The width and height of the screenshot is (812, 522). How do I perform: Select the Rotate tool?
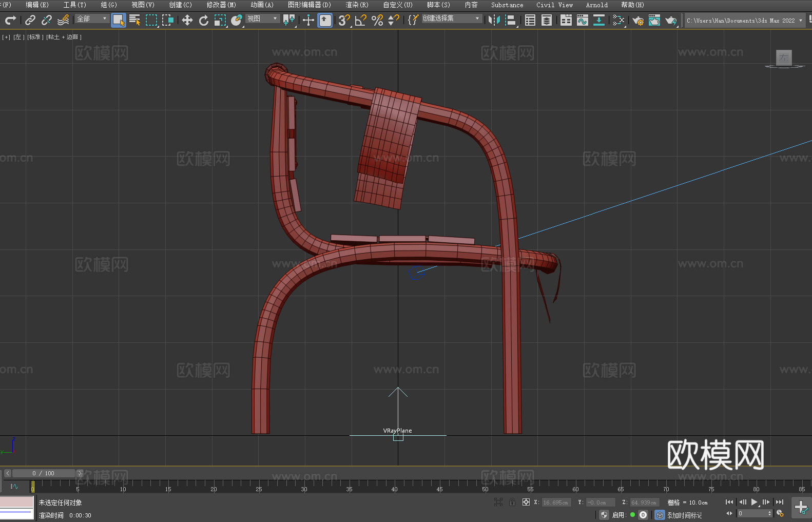pyautogui.click(x=204, y=20)
